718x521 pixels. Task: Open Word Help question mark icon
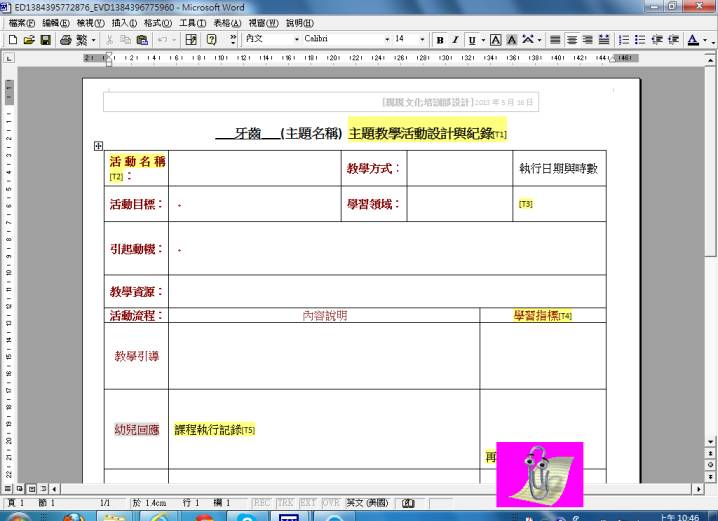click(213, 39)
